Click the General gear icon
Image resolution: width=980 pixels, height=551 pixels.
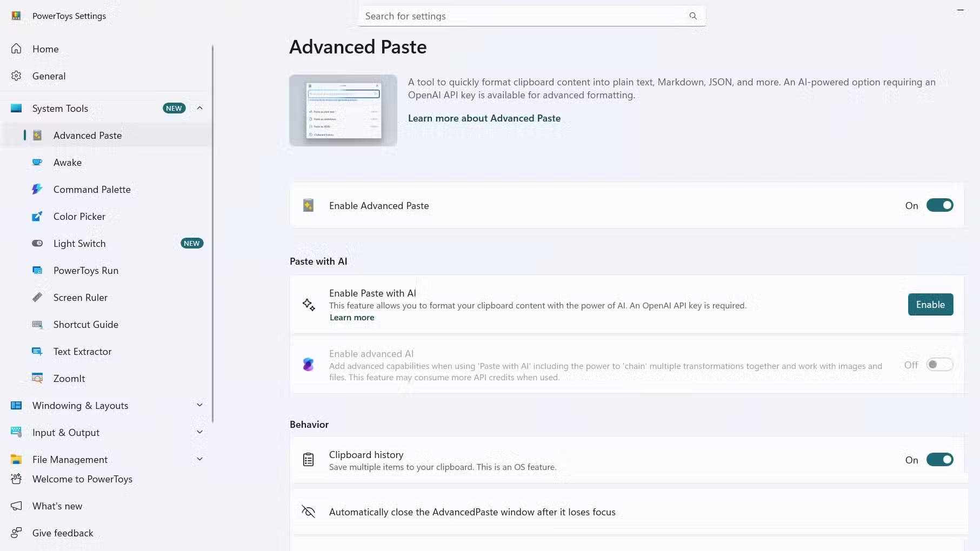(x=17, y=76)
